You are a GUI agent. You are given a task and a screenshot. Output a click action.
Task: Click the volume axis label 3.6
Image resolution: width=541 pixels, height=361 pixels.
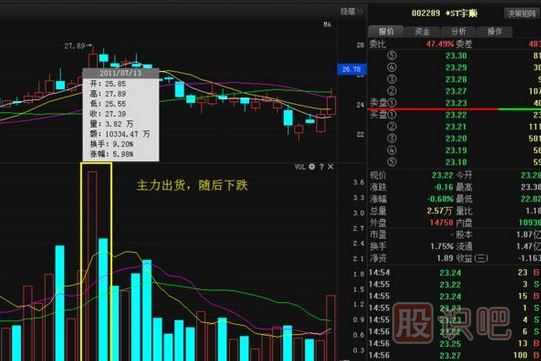coord(359,183)
